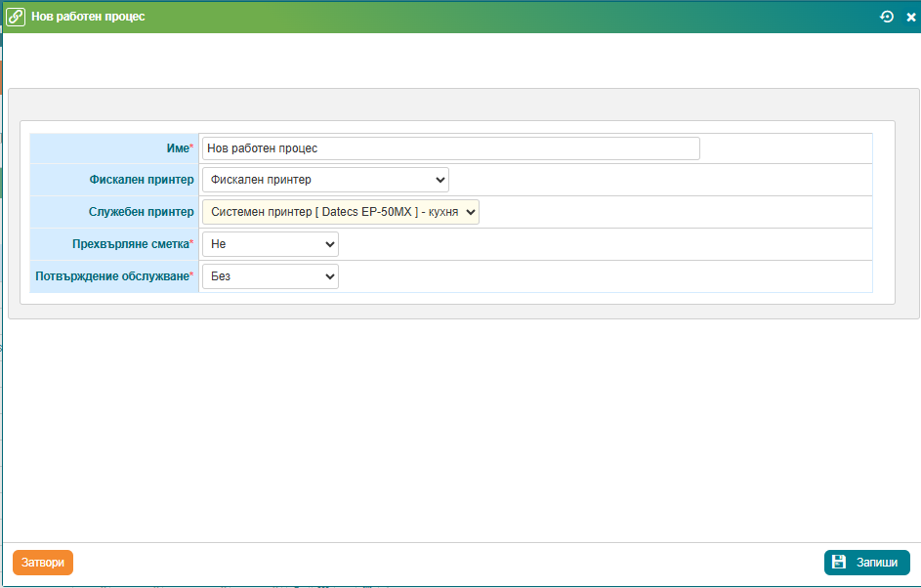
Task: Close the dialog with the X icon
Action: (x=910, y=18)
